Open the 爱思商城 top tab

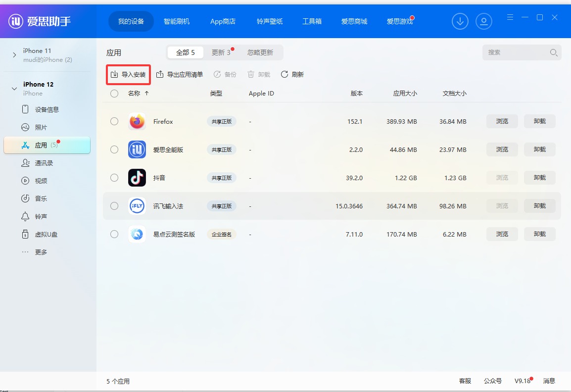(x=354, y=21)
